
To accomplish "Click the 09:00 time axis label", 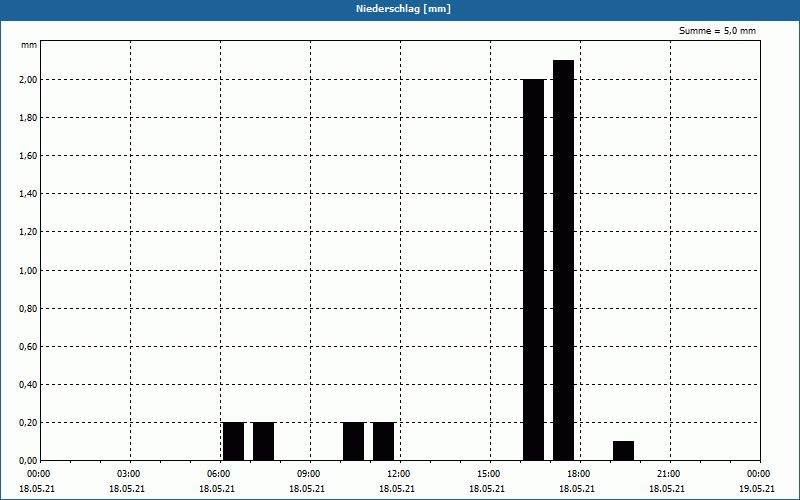I will (309, 474).
